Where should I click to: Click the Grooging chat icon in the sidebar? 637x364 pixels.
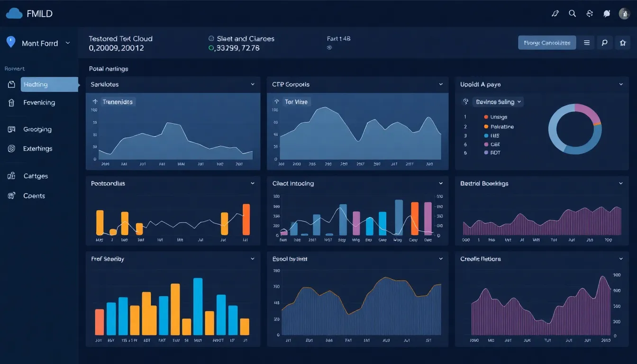11,129
